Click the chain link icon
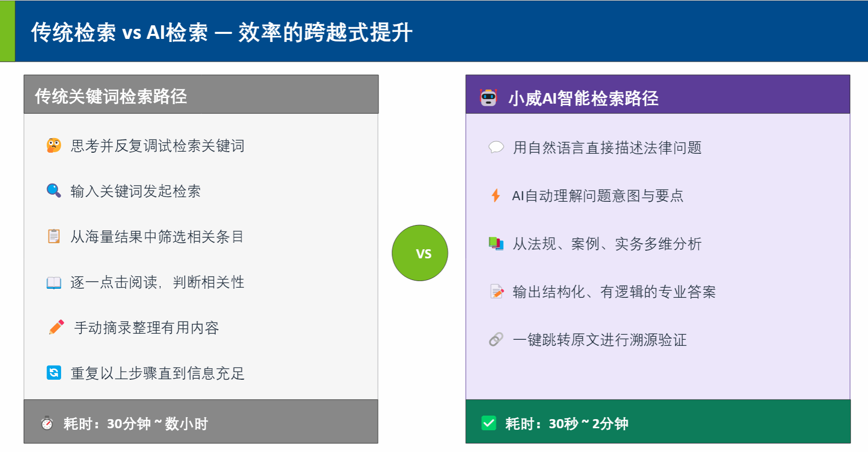The image size is (868, 452). pyautogui.click(x=496, y=339)
